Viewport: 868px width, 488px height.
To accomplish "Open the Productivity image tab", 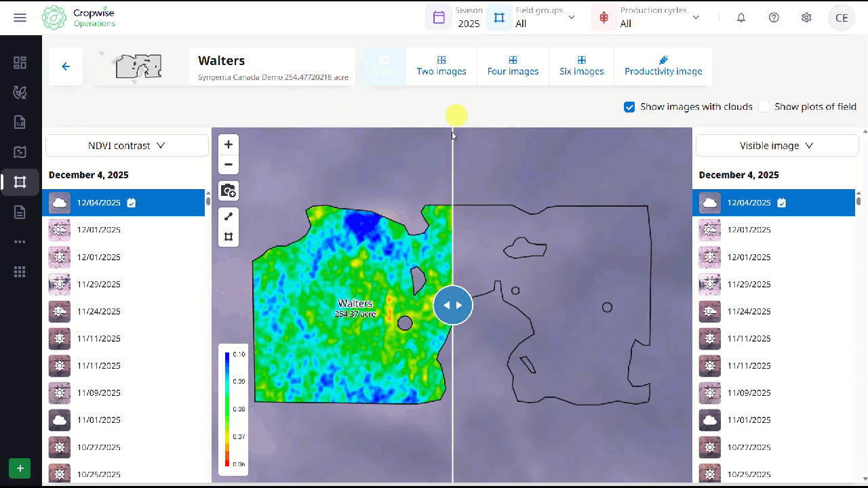I will tap(663, 66).
